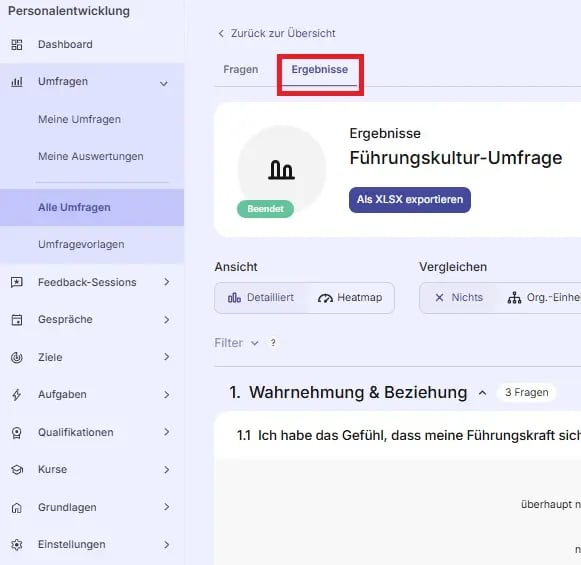Expand the Gespräche menu chevron
The image size is (581, 565).
click(x=167, y=320)
